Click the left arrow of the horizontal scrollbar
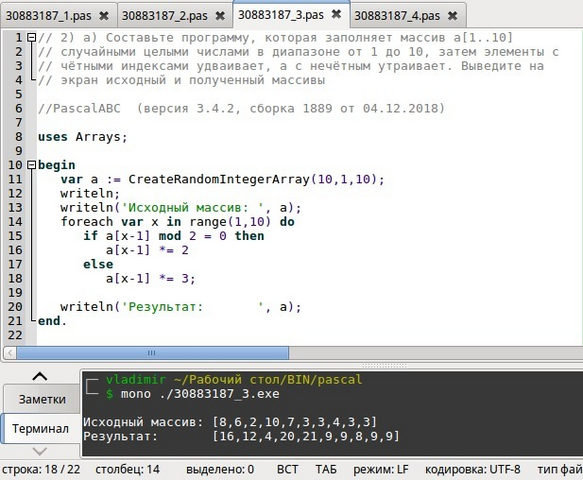The width and height of the screenshot is (583, 480). [10, 352]
